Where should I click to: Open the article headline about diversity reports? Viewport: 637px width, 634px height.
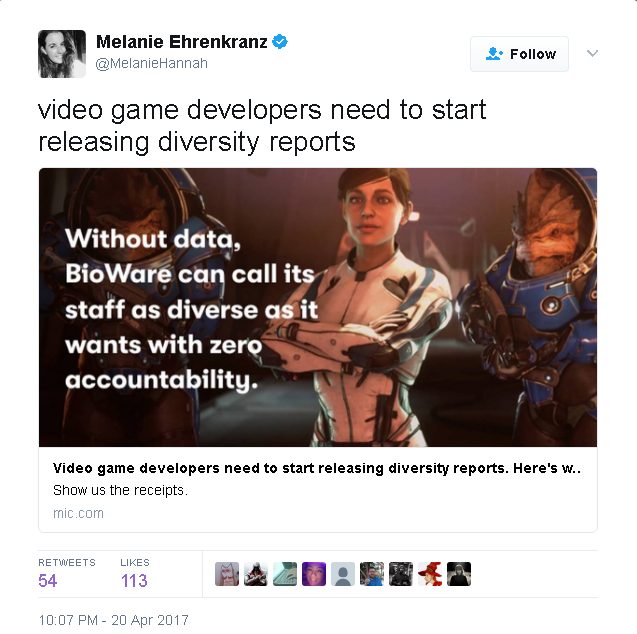[x=317, y=468]
